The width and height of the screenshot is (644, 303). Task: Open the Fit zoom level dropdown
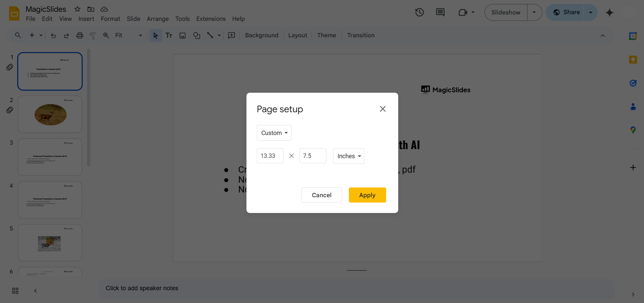[x=129, y=35]
